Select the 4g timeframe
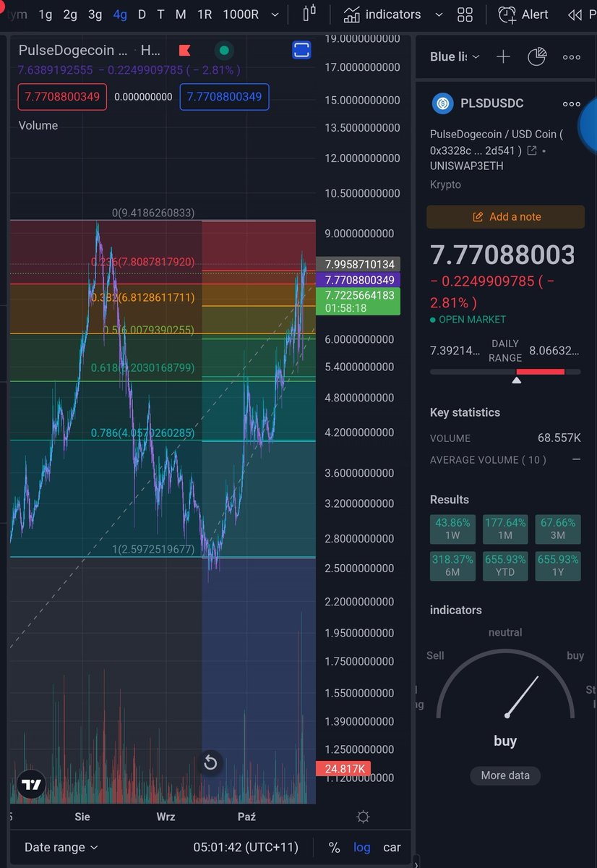Viewport: 597px width, 868px height. click(119, 14)
